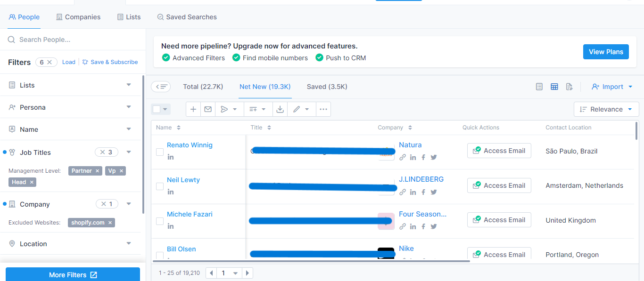The image size is (644, 281).
Task: Open Renato Winnig's LinkedIn icon
Action: 171,157
